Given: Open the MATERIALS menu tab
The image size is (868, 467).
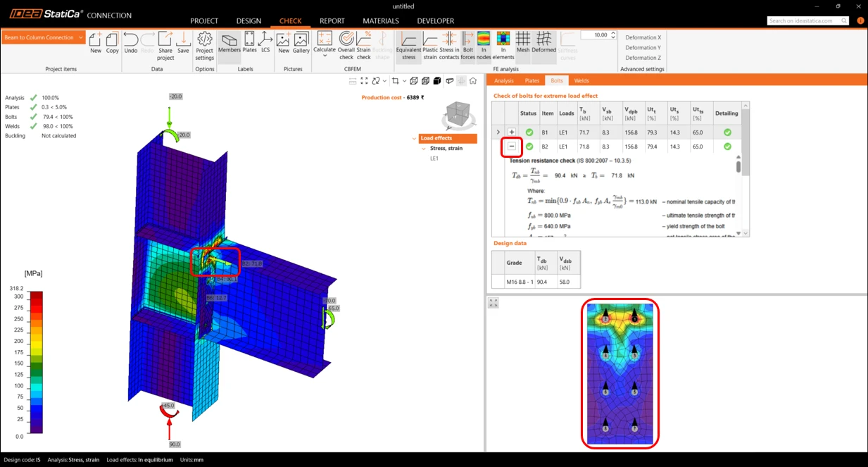Looking at the screenshot, I should coord(381,21).
